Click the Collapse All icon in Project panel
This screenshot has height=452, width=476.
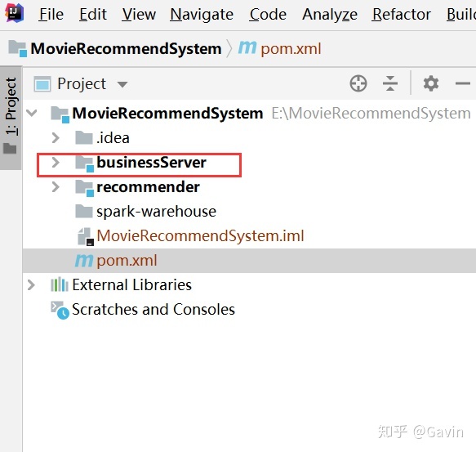tap(390, 83)
